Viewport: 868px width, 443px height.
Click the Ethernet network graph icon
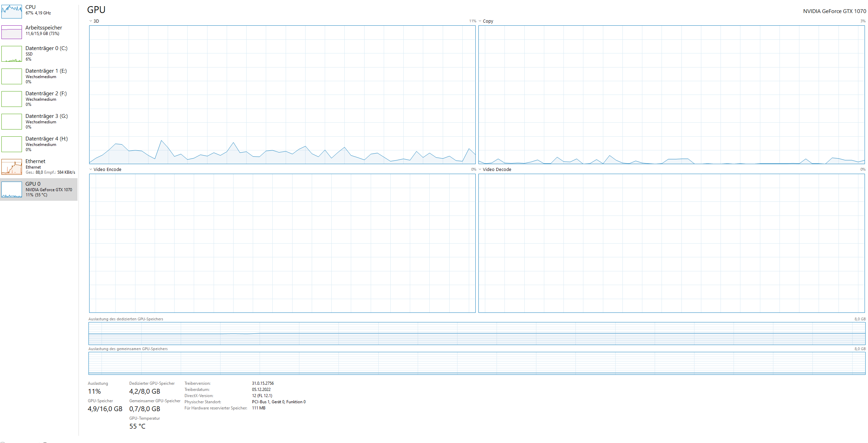(x=12, y=167)
